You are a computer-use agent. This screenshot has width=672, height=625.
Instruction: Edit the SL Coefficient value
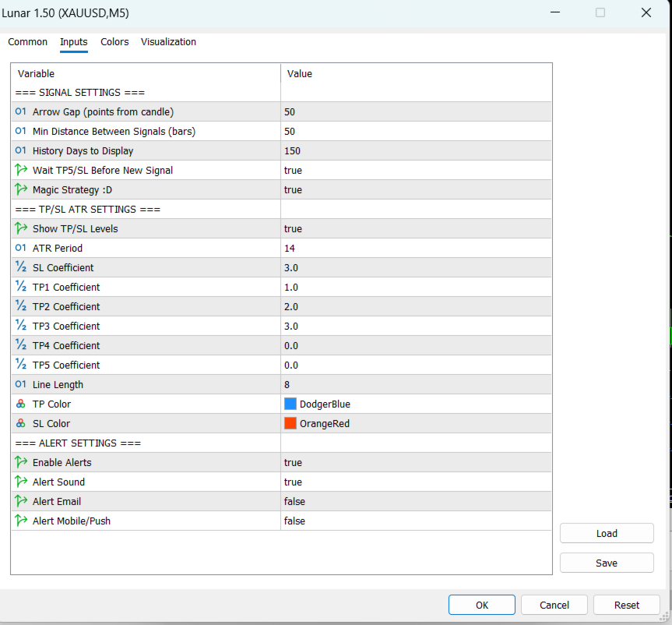416,267
